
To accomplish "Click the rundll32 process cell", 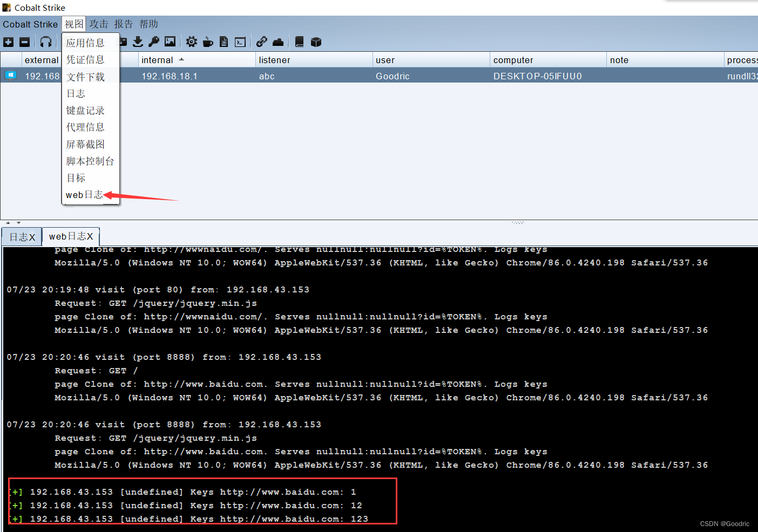I will (741, 76).
